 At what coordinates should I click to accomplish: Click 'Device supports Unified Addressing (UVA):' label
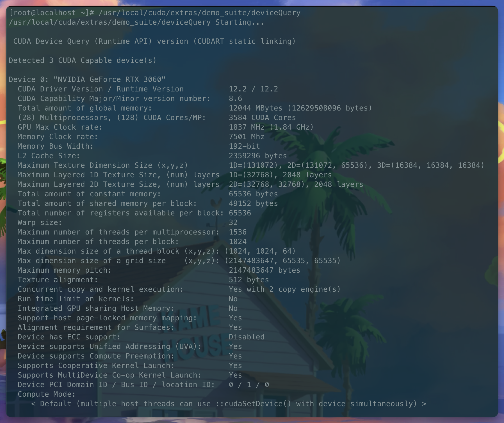click(x=110, y=347)
